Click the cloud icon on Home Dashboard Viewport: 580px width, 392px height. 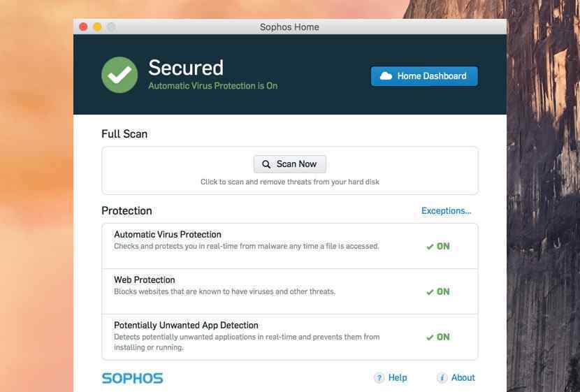386,75
